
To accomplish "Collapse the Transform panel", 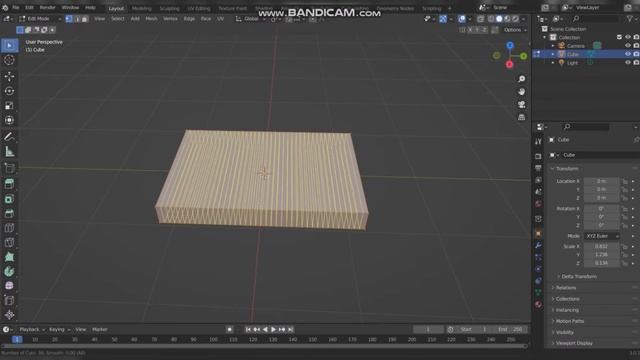I will (x=567, y=169).
